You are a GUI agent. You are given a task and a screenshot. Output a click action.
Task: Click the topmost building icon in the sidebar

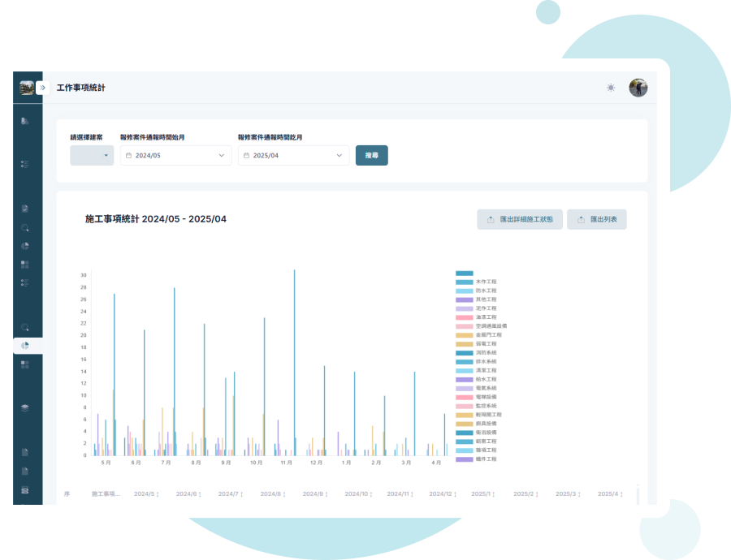(25, 121)
